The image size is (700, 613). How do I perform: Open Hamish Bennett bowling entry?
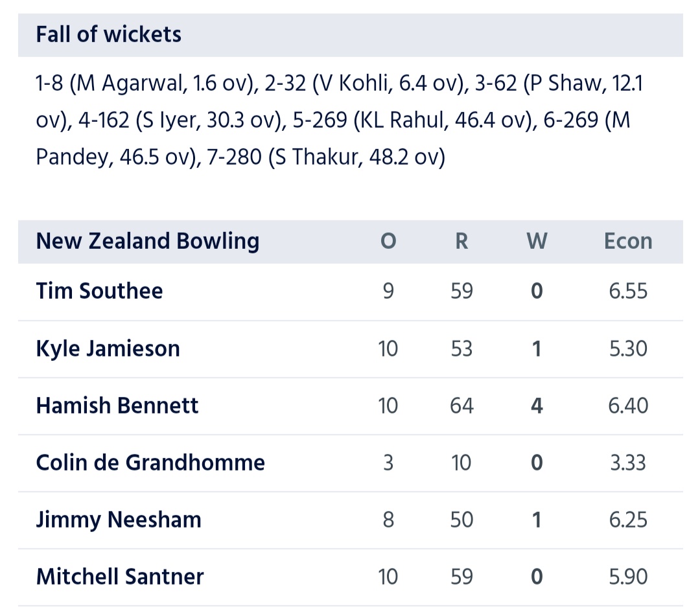coord(351,406)
